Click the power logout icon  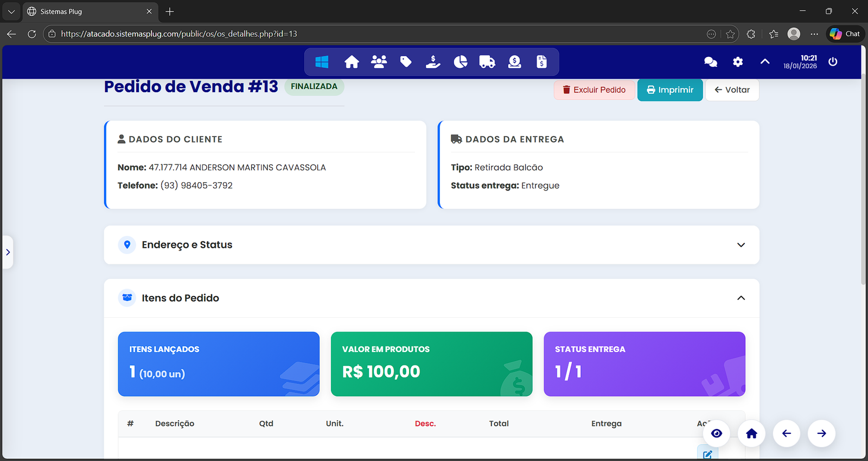(x=833, y=62)
